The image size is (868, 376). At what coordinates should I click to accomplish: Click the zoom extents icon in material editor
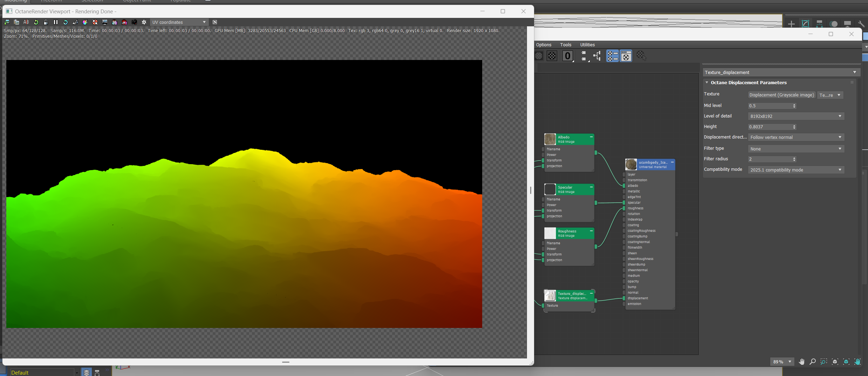835,362
